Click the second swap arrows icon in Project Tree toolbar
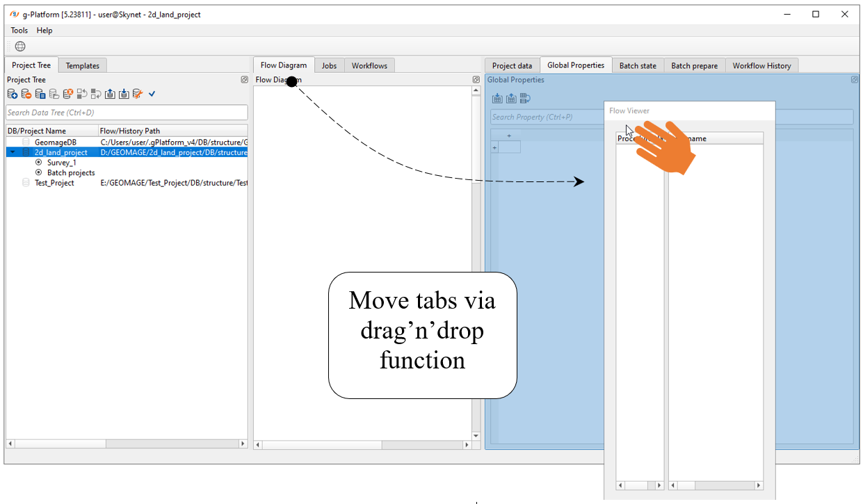 [x=96, y=94]
